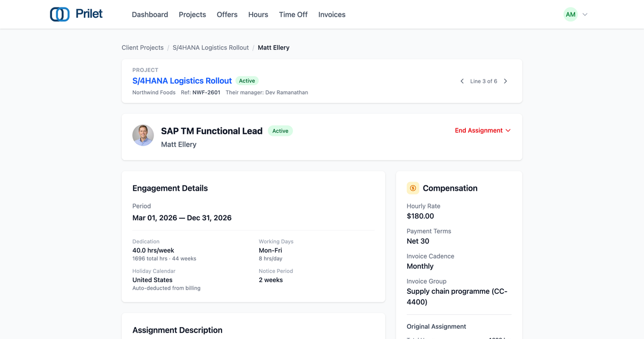Click the Line 3 of 6 indicator
Image resolution: width=644 pixels, height=339 pixels.
484,81
